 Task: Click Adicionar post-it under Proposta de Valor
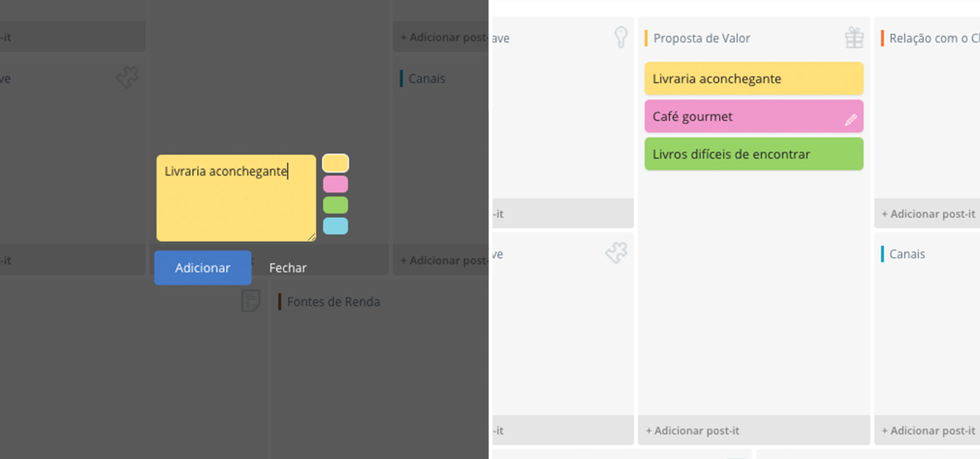pos(692,430)
